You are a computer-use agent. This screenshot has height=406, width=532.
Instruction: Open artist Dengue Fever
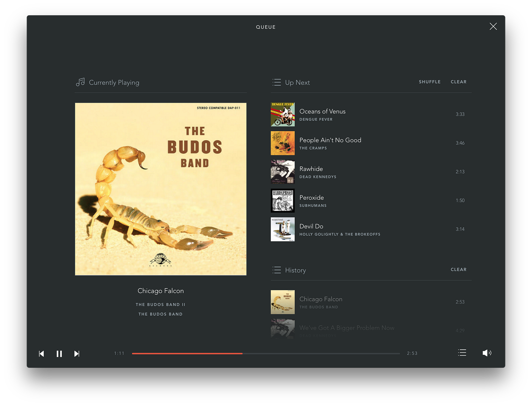tap(316, 119)
